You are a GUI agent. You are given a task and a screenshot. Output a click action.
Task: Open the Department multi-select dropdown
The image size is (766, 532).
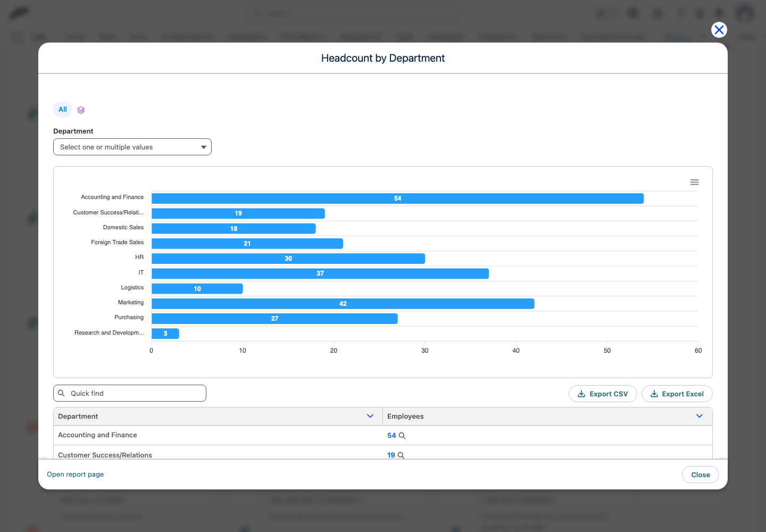coord(132,147)
